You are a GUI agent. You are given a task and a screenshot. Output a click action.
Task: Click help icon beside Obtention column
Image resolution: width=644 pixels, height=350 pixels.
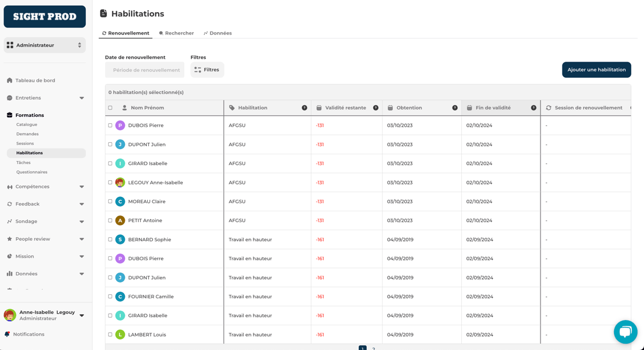point(455,108)
